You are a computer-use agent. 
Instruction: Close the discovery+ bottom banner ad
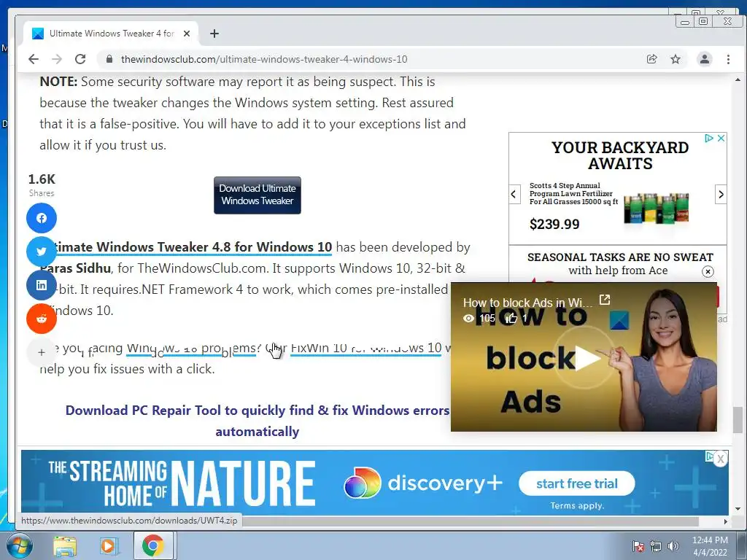click(x=720, y=459)
